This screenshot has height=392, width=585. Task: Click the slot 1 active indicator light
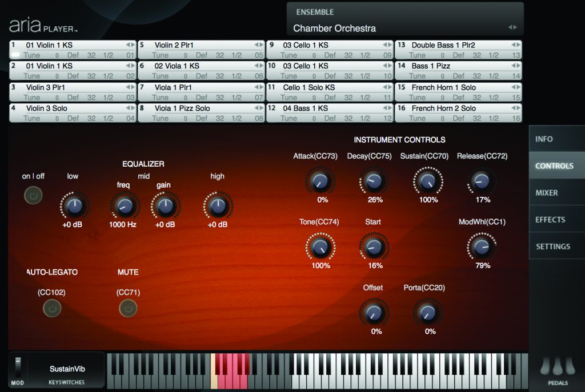tap(15, 55)
